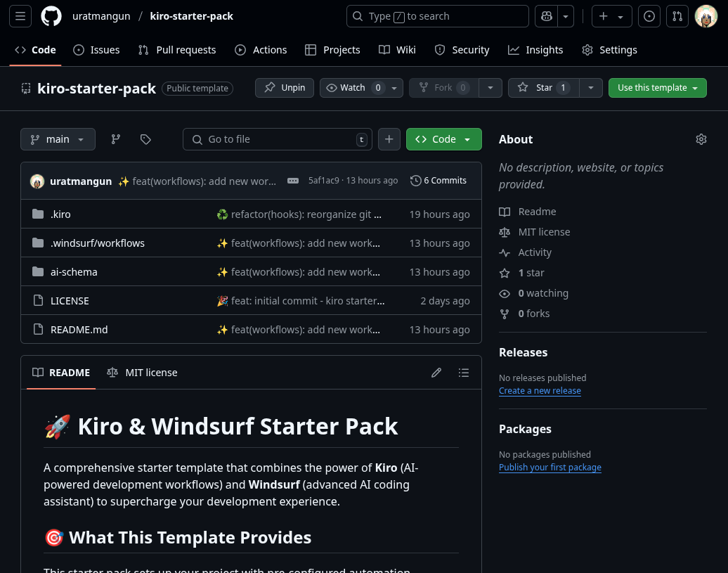The image size is (728, 573).
Task: Click the Create a new release link
Action: (x=540, y=391)
